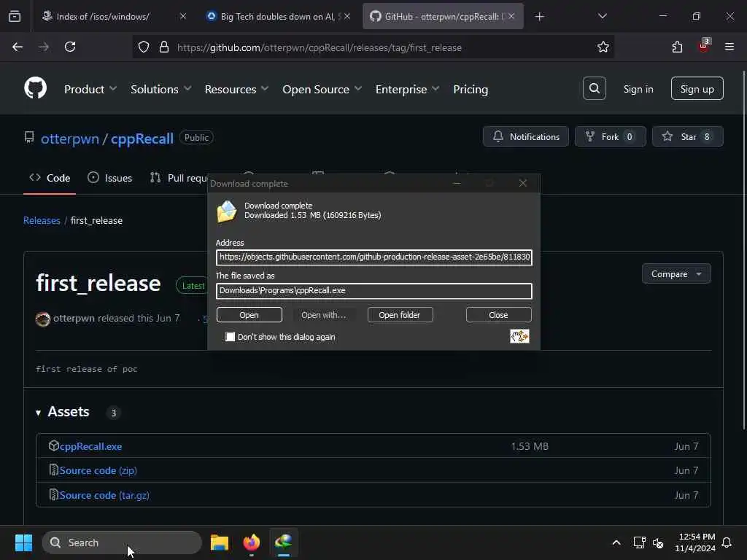The height and width of the screenshot is (560, 747).
Task: Go back with the browser back arrow
Action: 18,47
